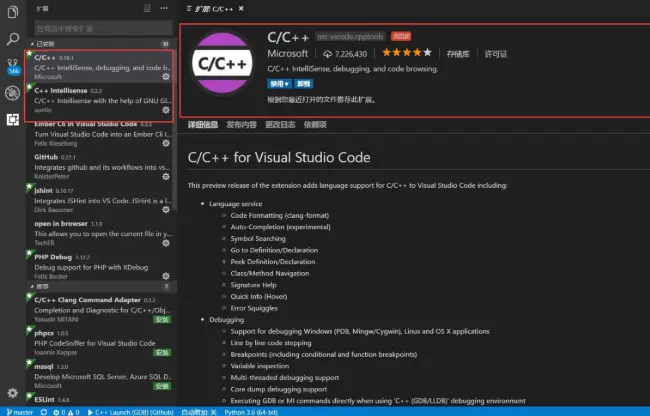This screenshot has height=416, width=650.
Task: Click the clear extensions list icon
Action: tap(147, 8)
